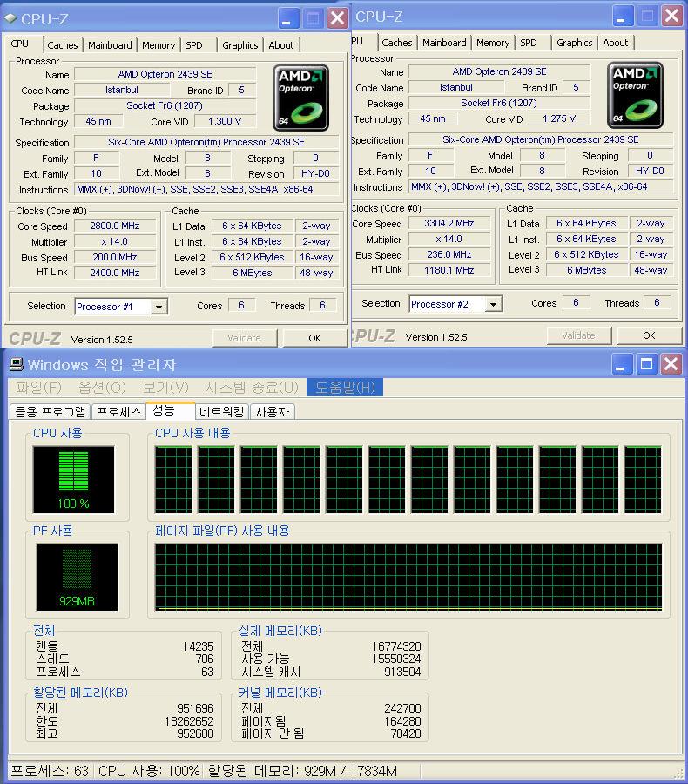Click the 16774320 total physical memory value

click(x=396, y=646)
